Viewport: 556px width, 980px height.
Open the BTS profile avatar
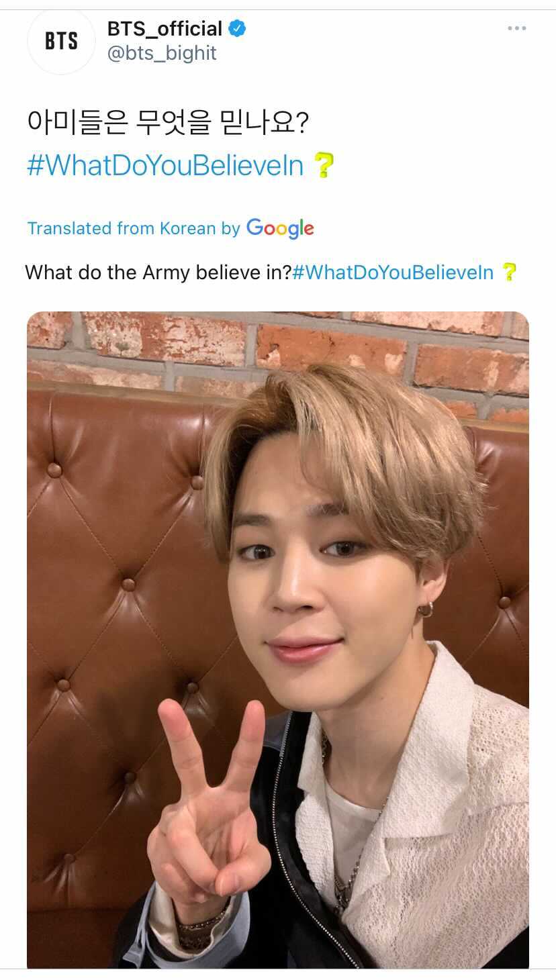pos(61,42)
